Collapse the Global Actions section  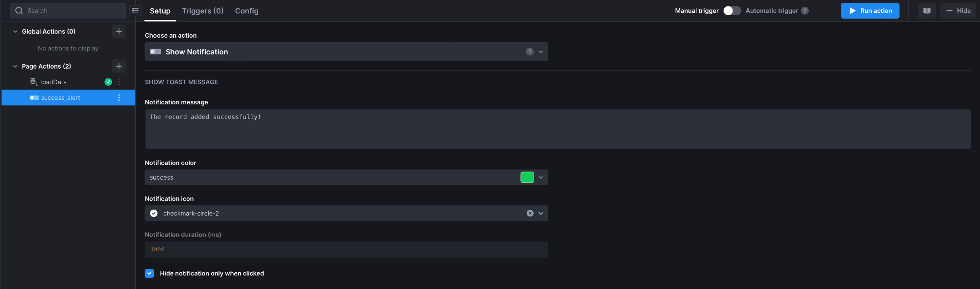point(15,31)
